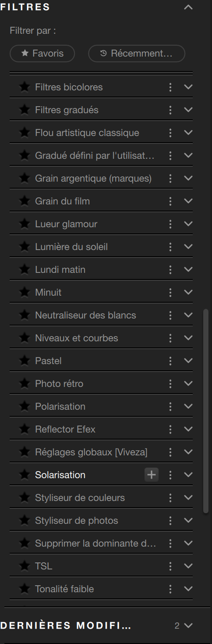Filter list by Favoris button
The image size is (212, 644).
[42, 54]
